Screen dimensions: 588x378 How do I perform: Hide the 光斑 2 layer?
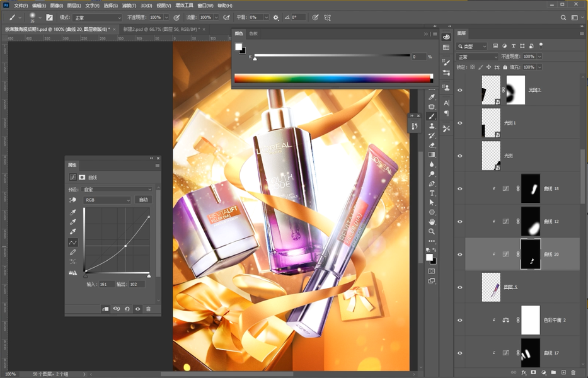tap(460, 90)
